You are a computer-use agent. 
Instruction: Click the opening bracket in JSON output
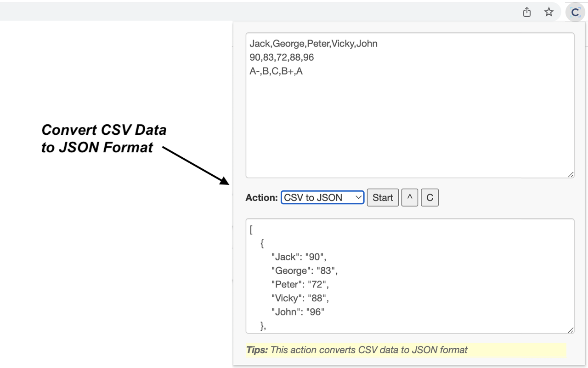click(x=251, y=230)
